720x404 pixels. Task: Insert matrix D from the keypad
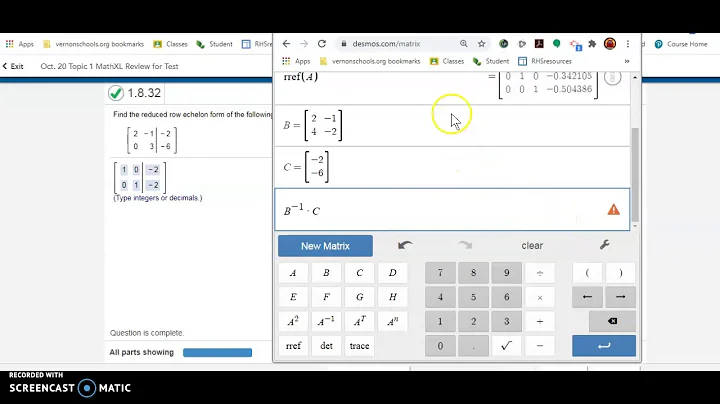(393, 273)
